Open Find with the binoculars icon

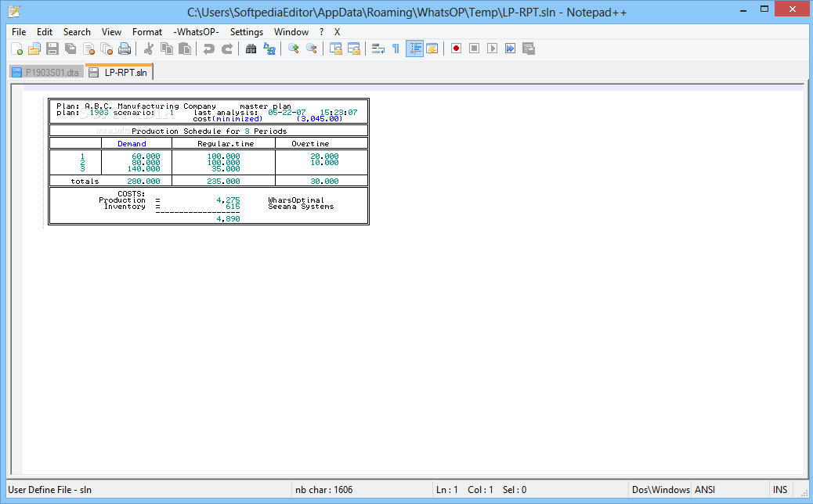pyautogui.click(x=251, y=49)
